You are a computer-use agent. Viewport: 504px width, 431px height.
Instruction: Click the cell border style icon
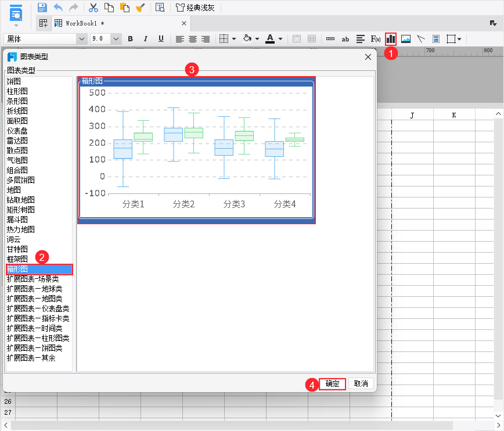224,39
